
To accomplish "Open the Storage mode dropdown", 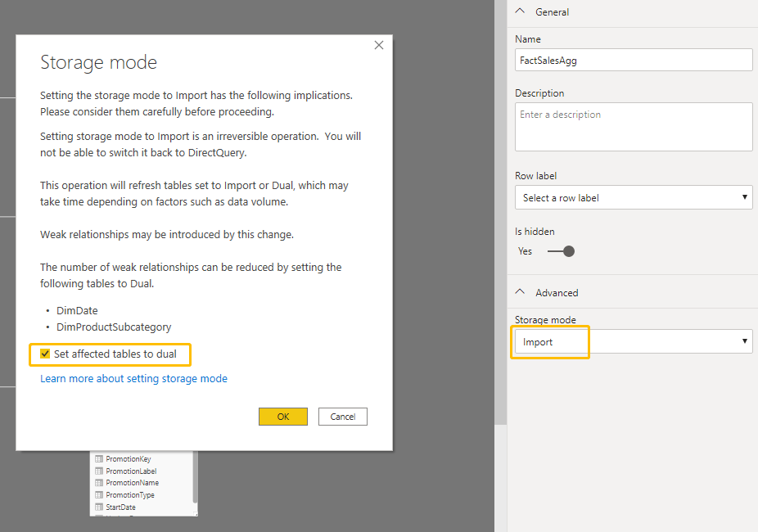I will (x=634, y=341).
